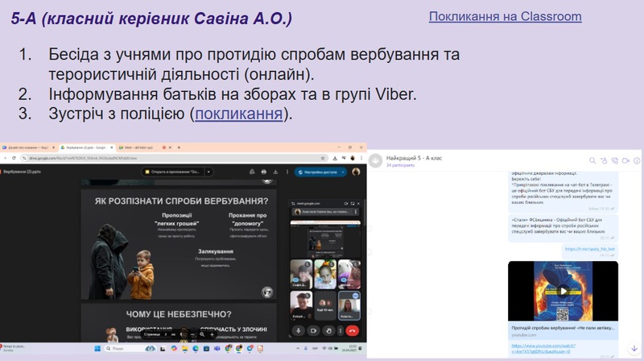Click the 'Протидій спробам вербування' preview title
Viewport: 644px width, 361px height.
click(x=563, y=328)
